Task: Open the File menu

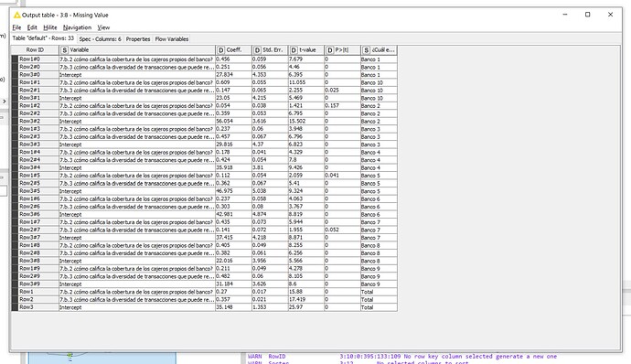Action: [16, 27]
